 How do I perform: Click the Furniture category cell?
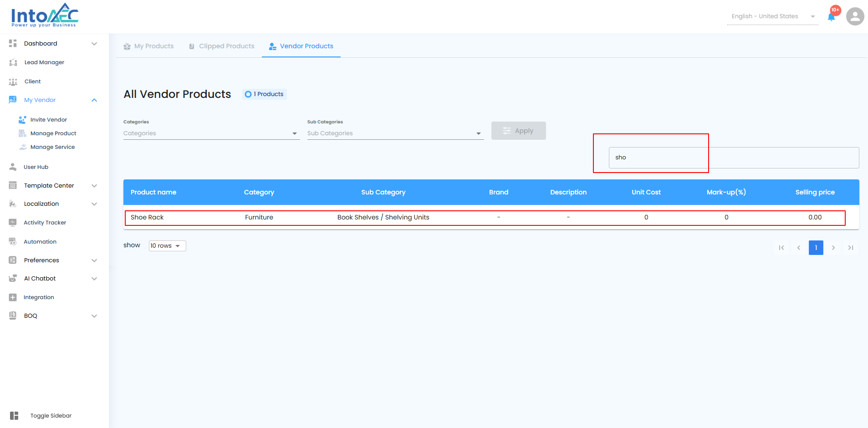click(x=259, y=217)
